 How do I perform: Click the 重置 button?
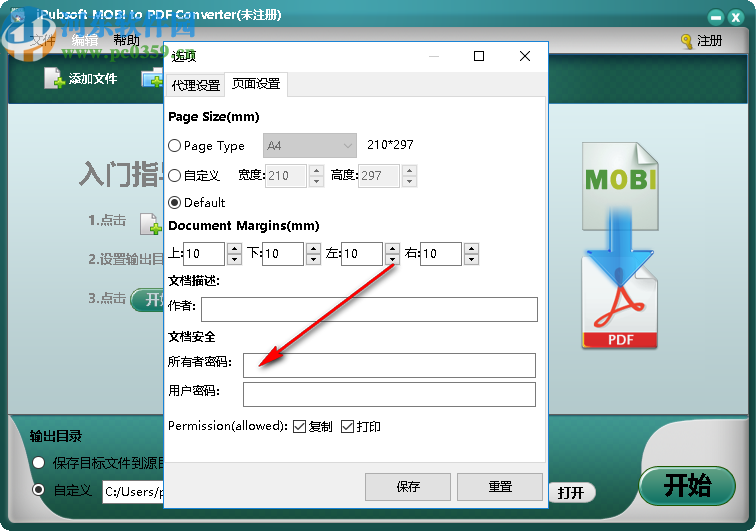pyautogui.click(x=500, y=486)
